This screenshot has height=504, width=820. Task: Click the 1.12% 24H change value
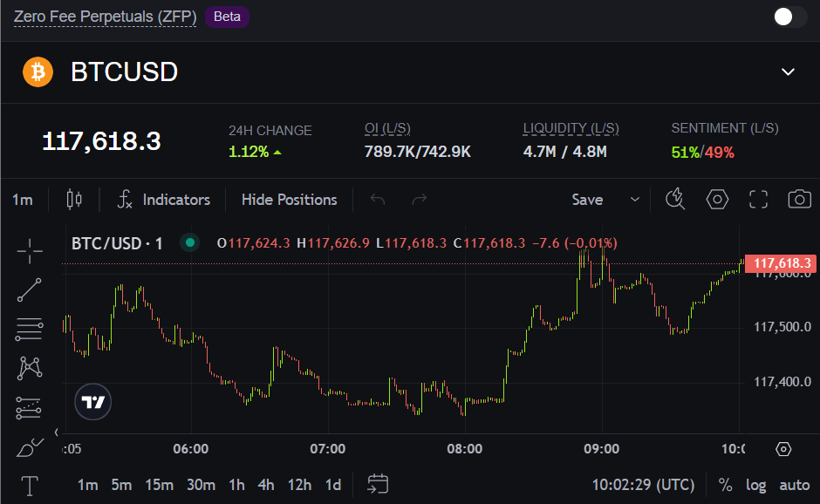pyautogui.click(x=256, y=152)
